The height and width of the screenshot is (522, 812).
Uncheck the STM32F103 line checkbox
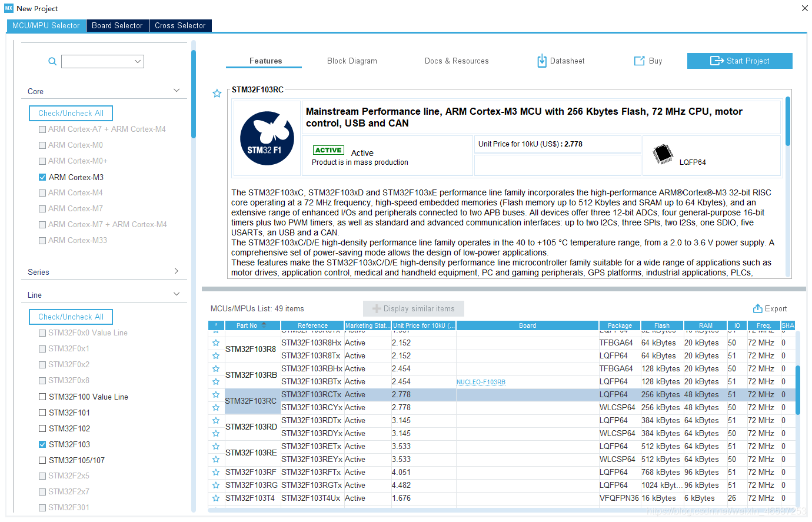(42, 444)
